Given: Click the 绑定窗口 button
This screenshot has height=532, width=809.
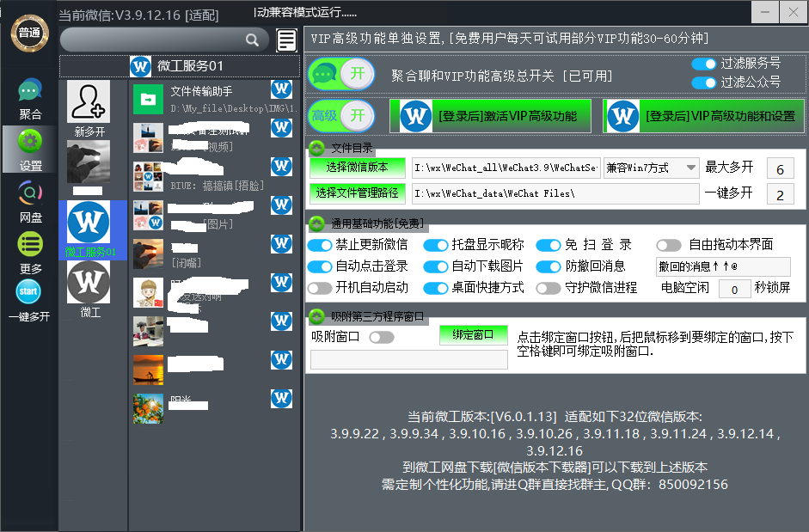Looking at the screenshot, I should coord(474,335).
